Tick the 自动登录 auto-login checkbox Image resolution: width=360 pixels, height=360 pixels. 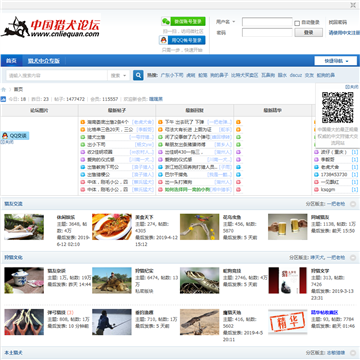297,23
